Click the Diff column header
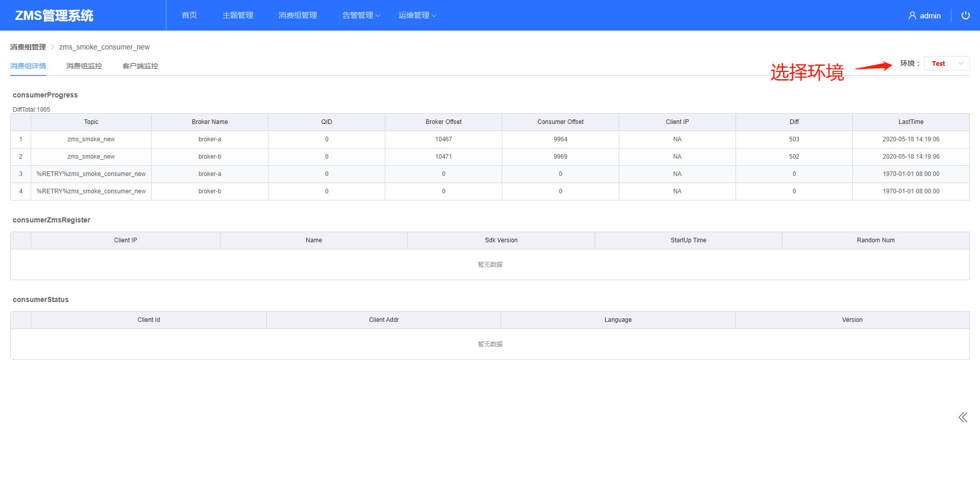 794,122
